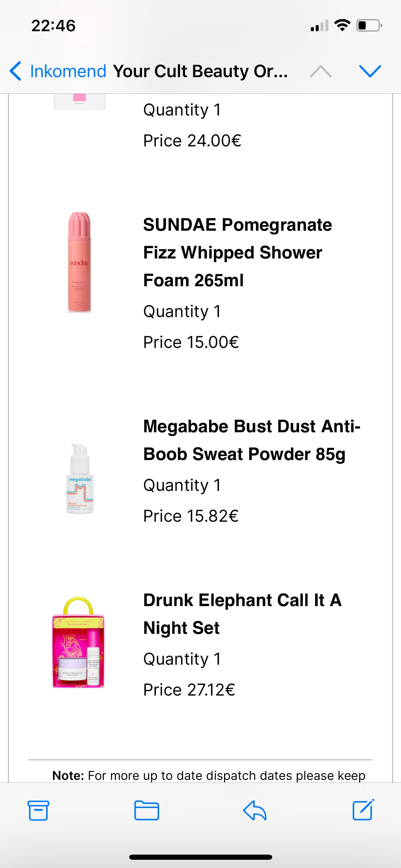Compose a new message with pencil icon
The height and width of the screenshot is (868, 401).
(363, 810)
